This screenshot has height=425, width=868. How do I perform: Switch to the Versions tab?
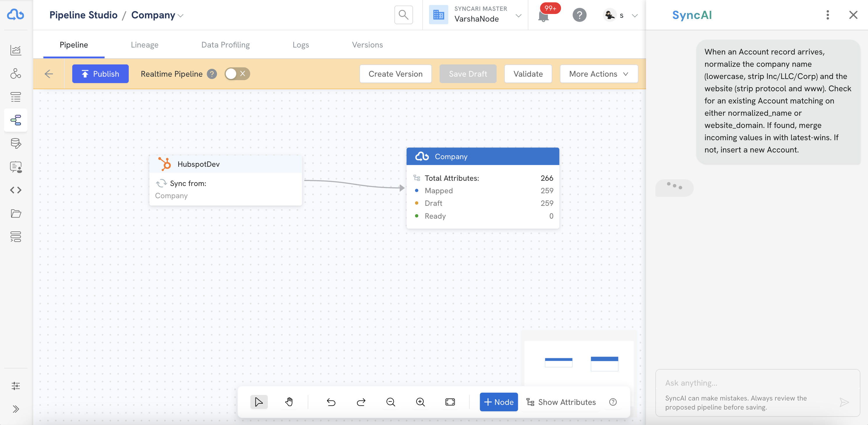click(x=367, y=45)
